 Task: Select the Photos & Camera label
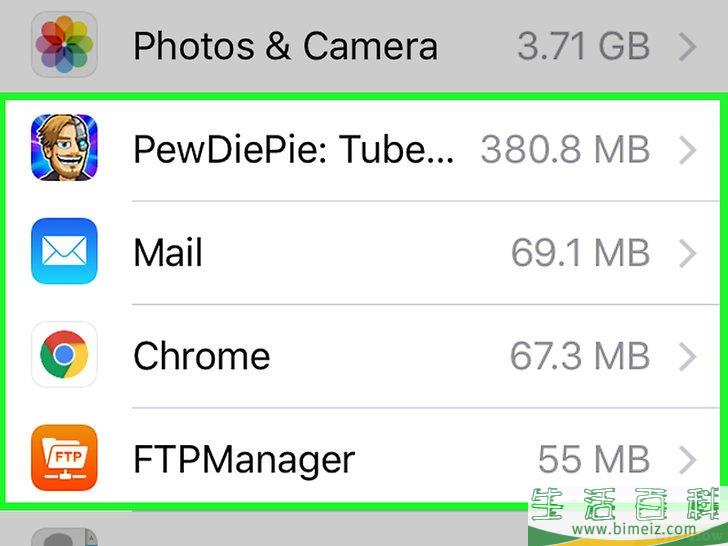click(285, 46)
